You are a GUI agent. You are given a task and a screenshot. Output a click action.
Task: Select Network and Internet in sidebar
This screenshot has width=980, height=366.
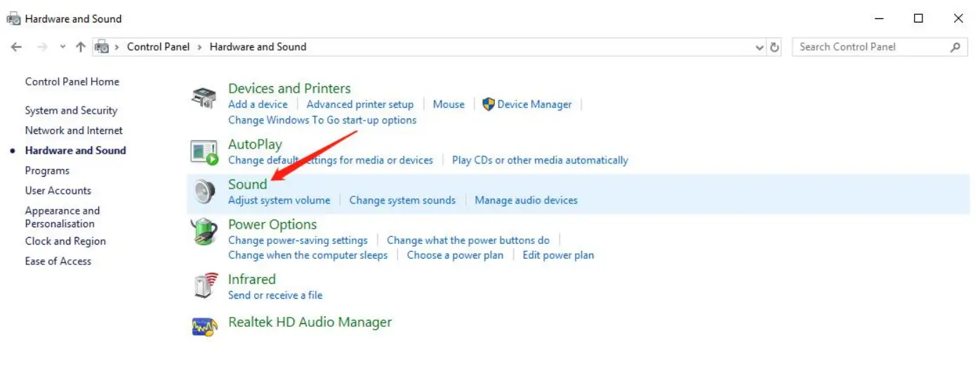74,130
